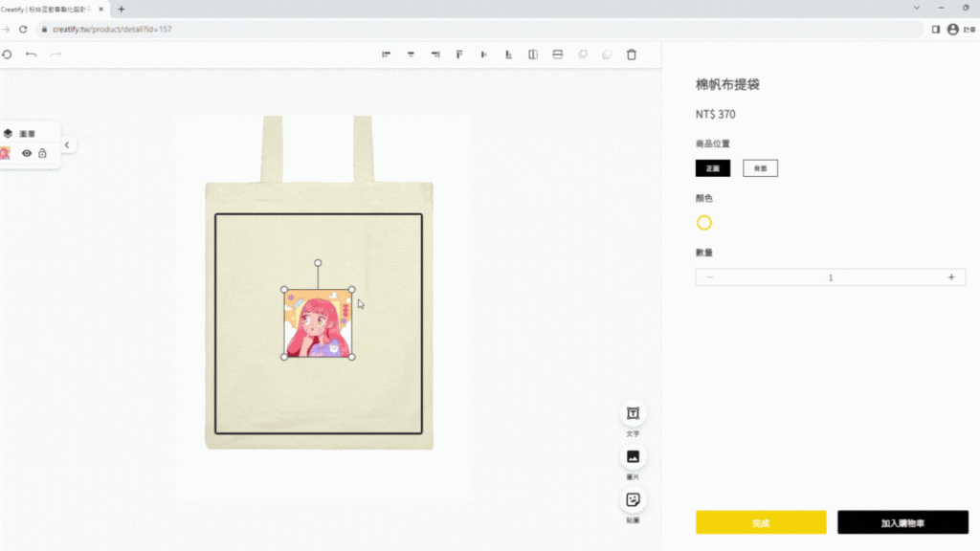Switch to the back side (背面) position
The image size is (980, 551).
click(760, 168)
